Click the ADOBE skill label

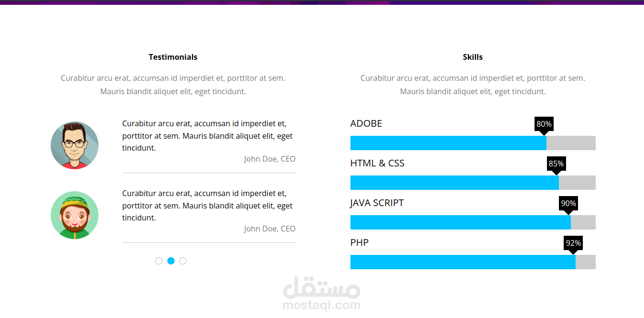(x=366, y=123)
